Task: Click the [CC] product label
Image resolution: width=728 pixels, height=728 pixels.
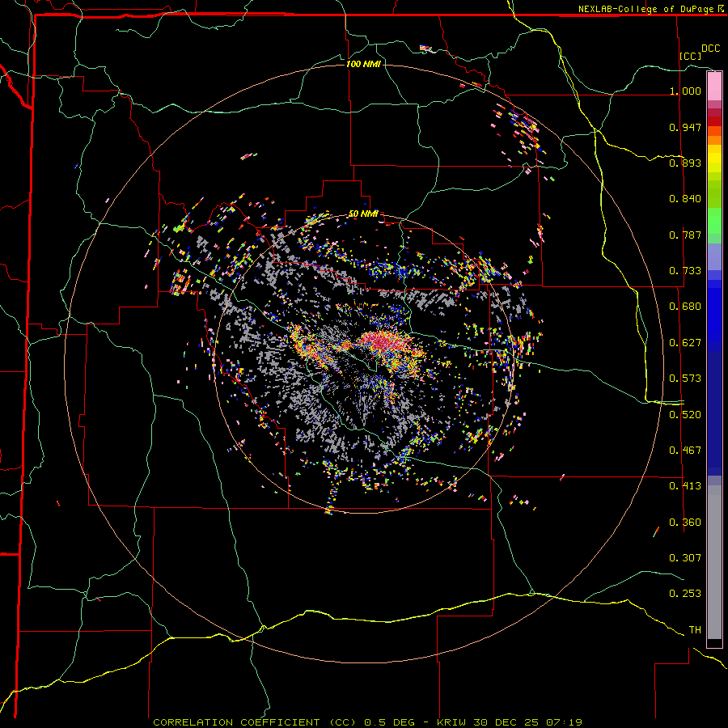Action: (x=690, y=56)
